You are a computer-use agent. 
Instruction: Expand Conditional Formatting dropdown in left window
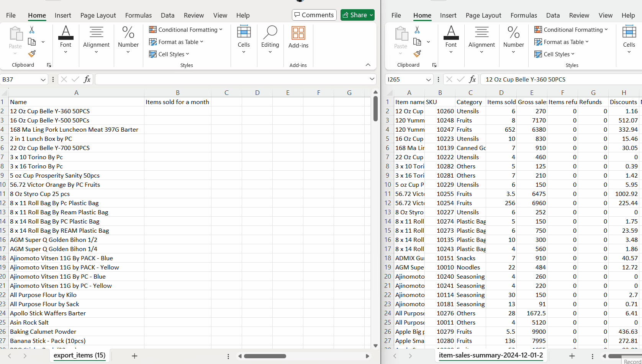[x=186, y=29]
